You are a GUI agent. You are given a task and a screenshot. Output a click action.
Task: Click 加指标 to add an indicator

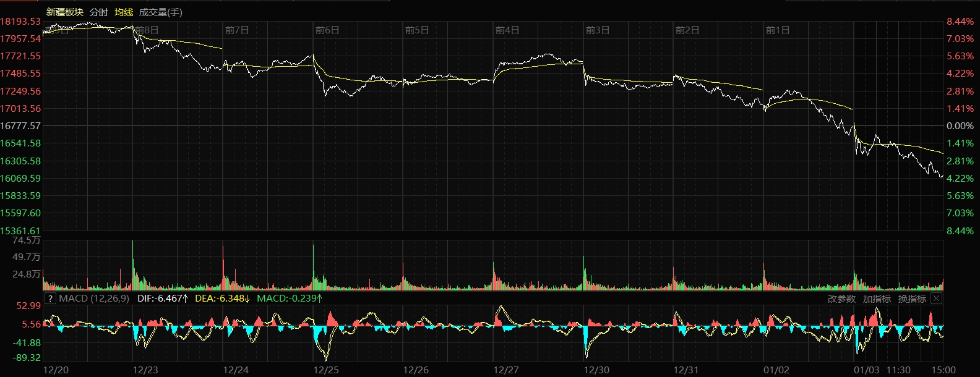pos(877,299)
